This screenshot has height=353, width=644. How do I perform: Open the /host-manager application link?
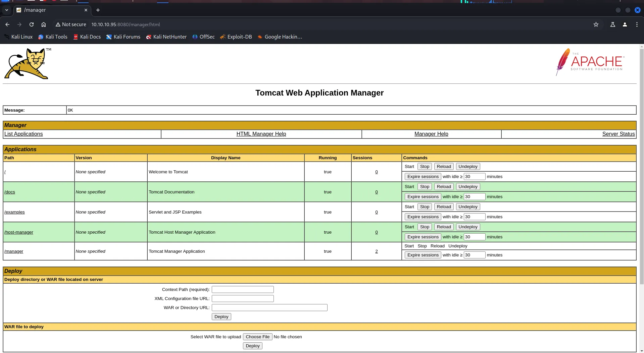(19, 232)
